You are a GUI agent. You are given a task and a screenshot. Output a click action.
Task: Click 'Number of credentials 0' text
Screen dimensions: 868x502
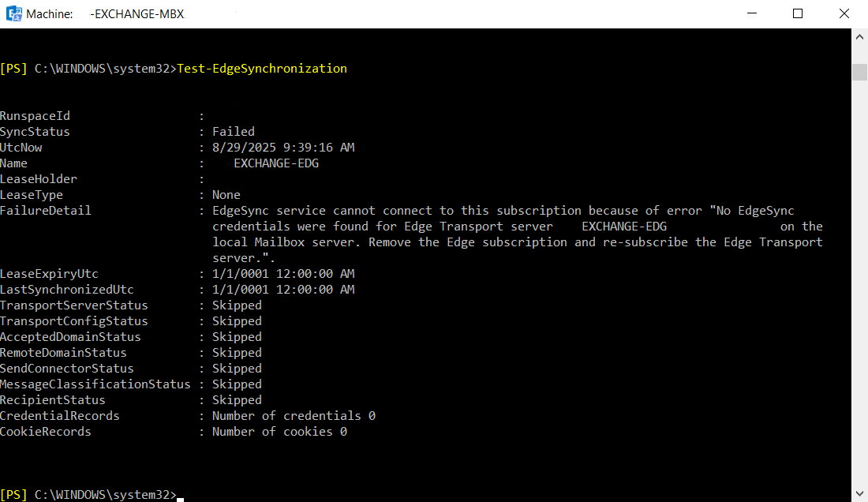pyautogui.click(x=294, y=416)
